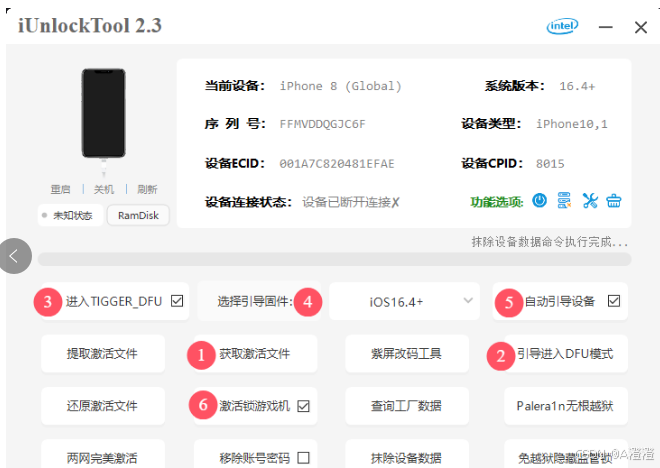Click connection status 设备已断开连接X text
This screenshot has height=468, width=660.
(351, 202)
